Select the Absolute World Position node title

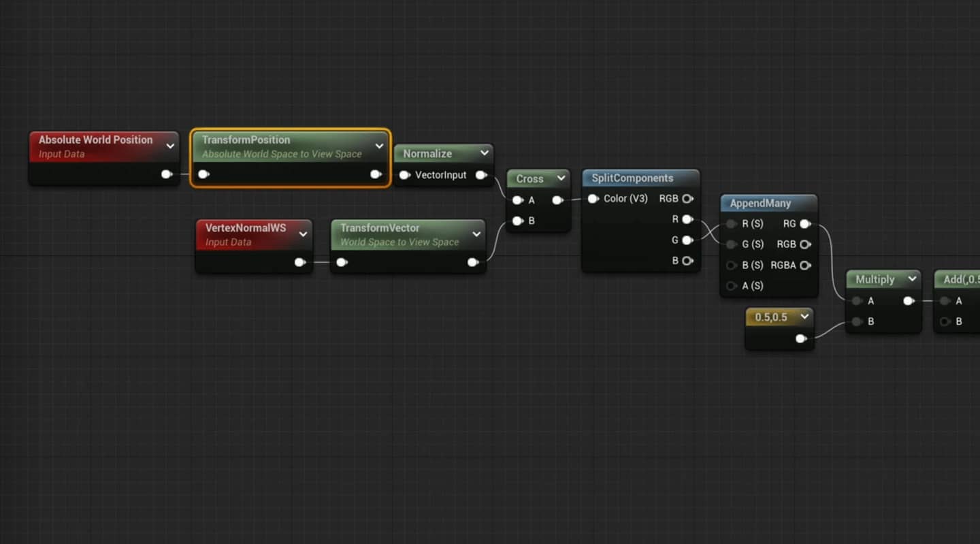pyautogui.click(x=95, y=140)
